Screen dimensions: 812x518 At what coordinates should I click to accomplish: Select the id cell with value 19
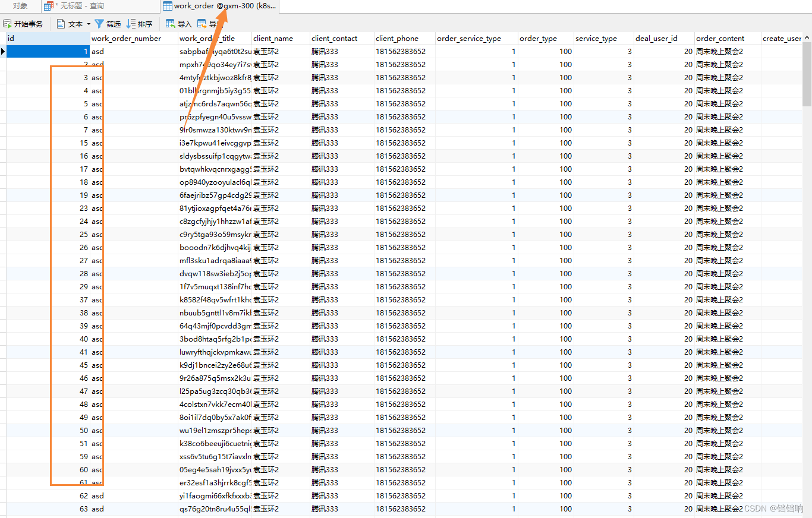(x=48, y=195)
